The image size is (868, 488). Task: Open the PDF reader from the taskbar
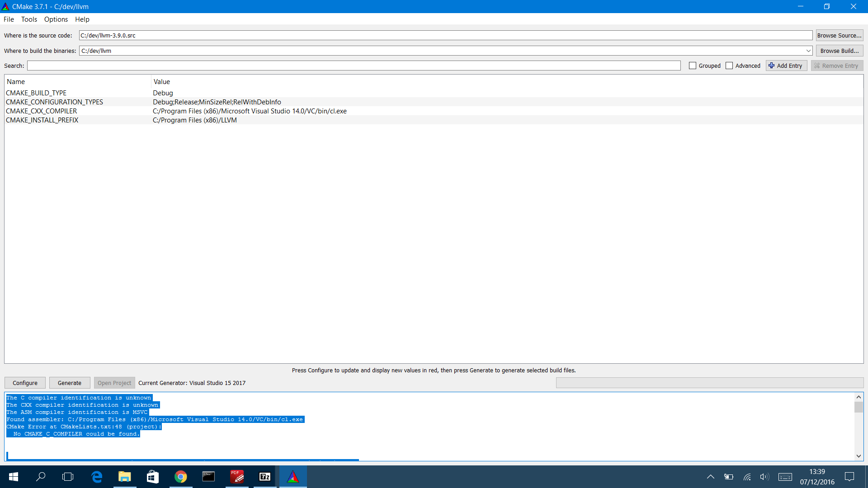[236, 477]
